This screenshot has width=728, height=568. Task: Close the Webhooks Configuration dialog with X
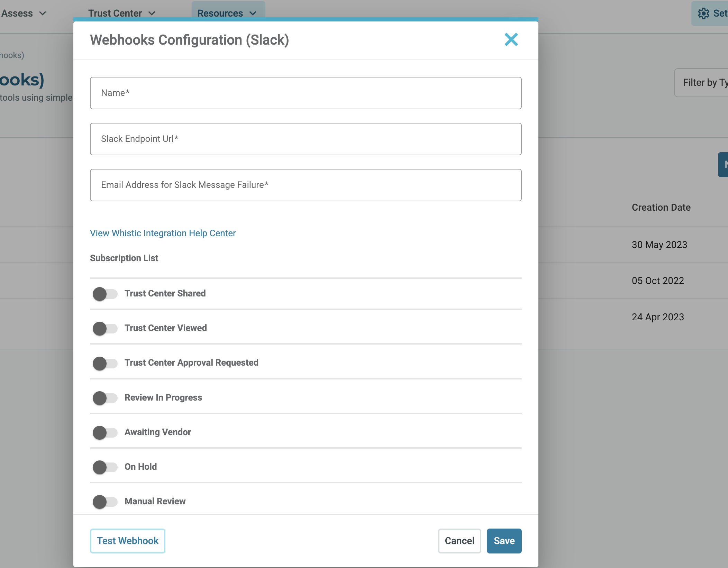point(511,39)
